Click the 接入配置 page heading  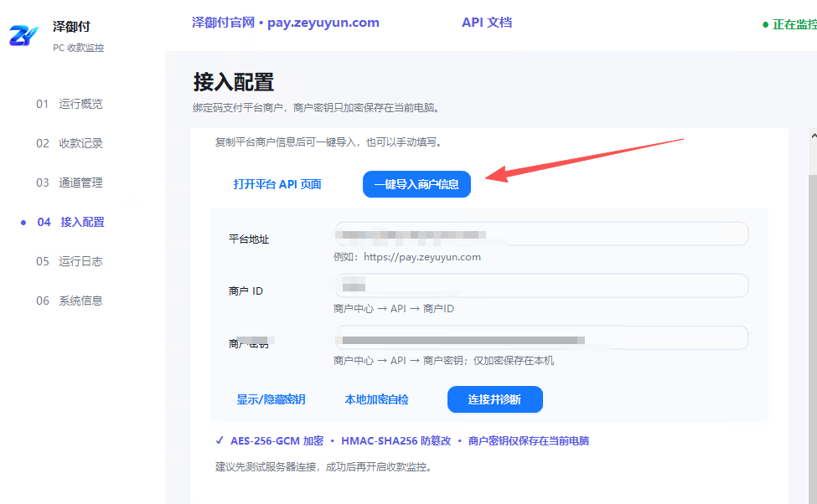(x=234, y=82)
